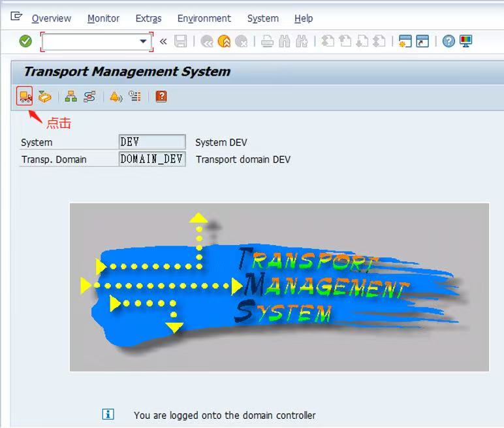Click the First Page icon
The image size is (504, 428).
(328, 41)
